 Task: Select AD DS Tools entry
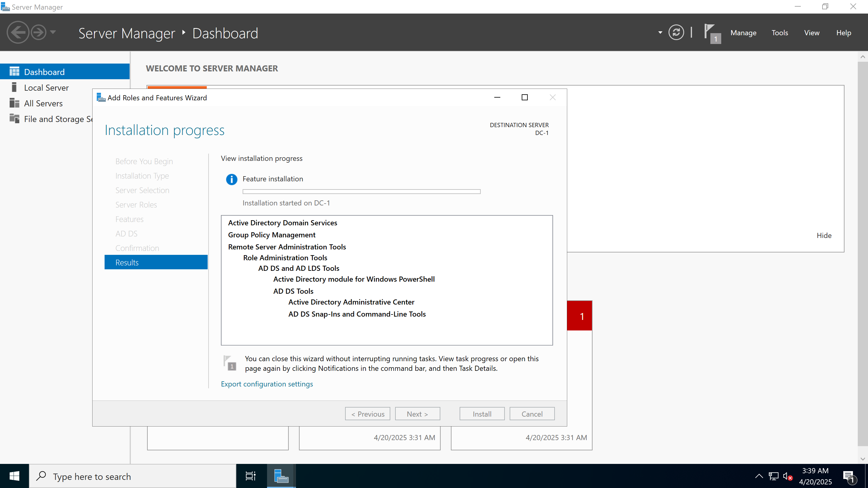click(293, 291)
